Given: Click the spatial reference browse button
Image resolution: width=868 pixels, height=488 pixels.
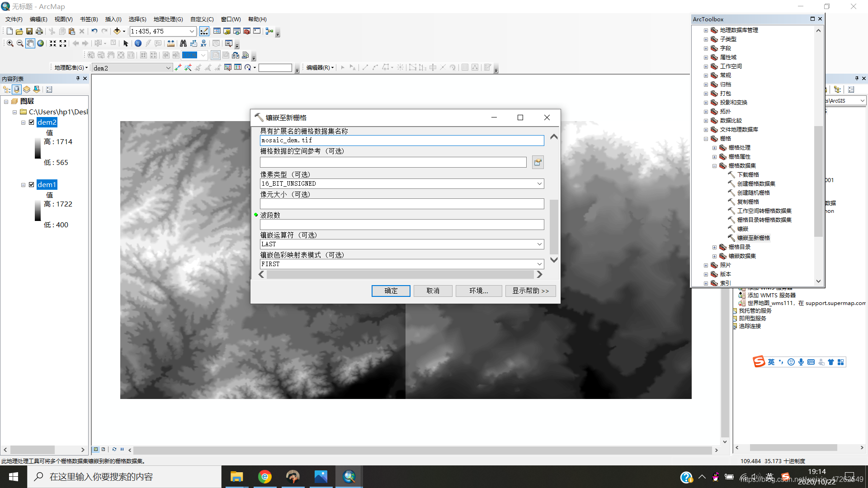Looking at the screenshot, I should pyautogui.click(x=538, y=162).
